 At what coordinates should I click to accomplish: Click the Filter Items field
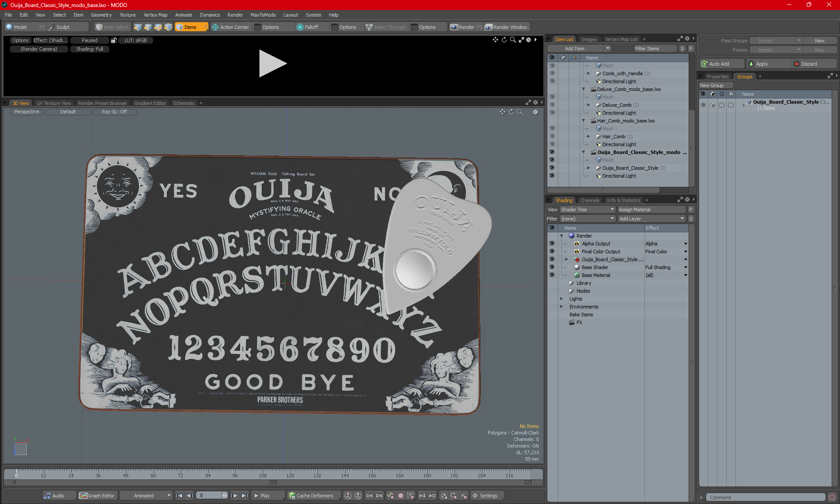click(655, 49)
